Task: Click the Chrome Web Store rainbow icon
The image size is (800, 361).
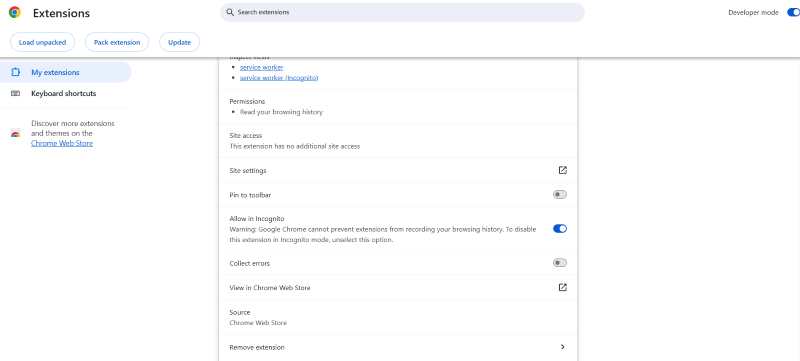Action: coord(15,134)
